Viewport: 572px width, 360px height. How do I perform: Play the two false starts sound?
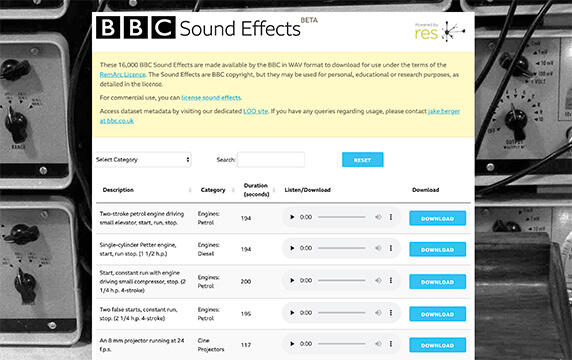pos(292,313)
